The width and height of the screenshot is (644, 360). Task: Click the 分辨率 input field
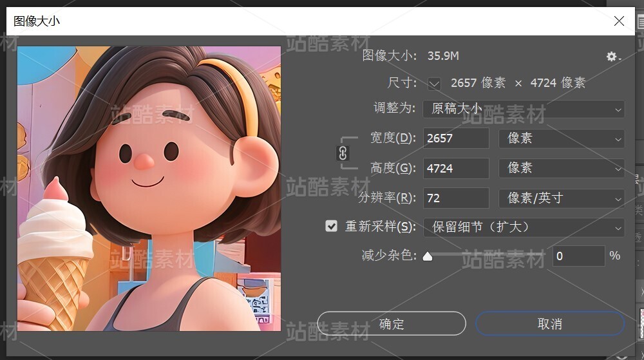point(456,198)
